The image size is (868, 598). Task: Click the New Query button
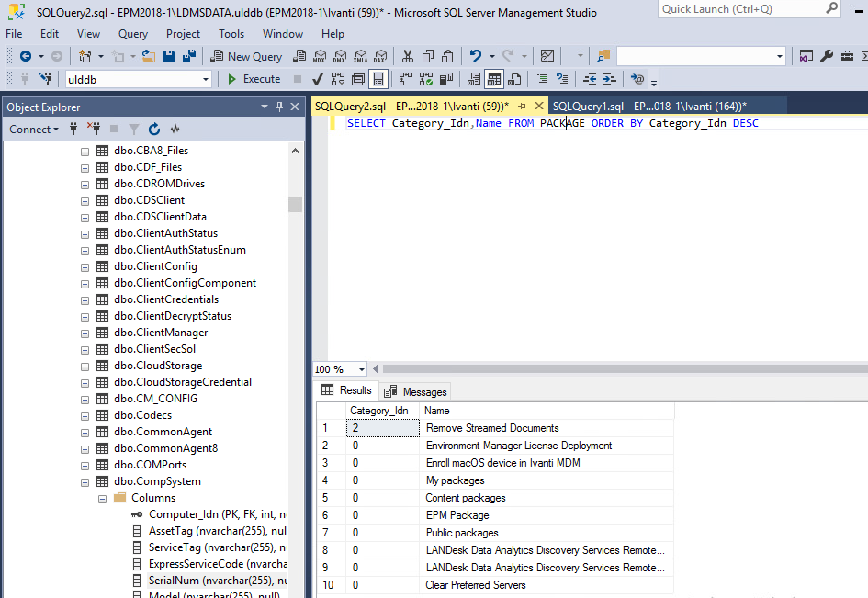tap(250, 56)
